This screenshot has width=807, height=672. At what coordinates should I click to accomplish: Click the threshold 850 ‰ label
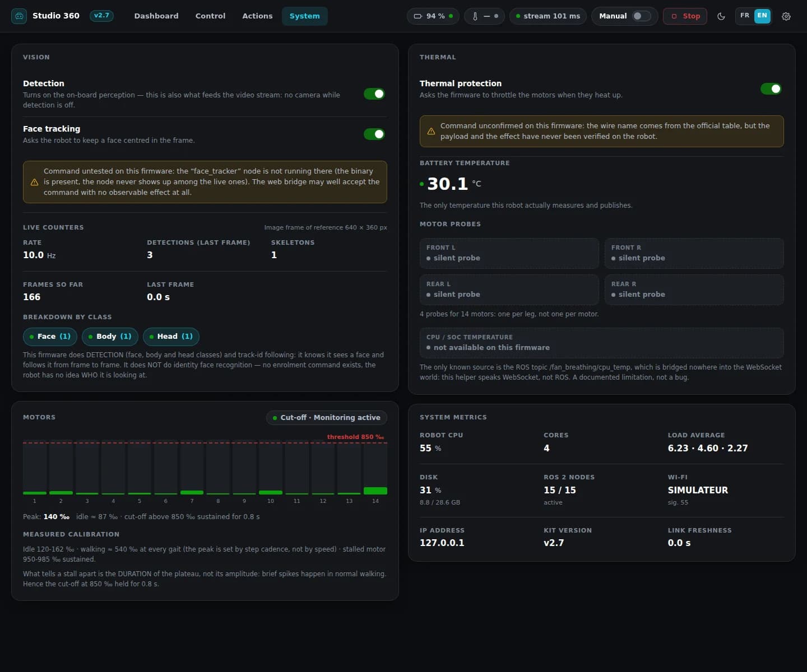[x=355, y=437]
